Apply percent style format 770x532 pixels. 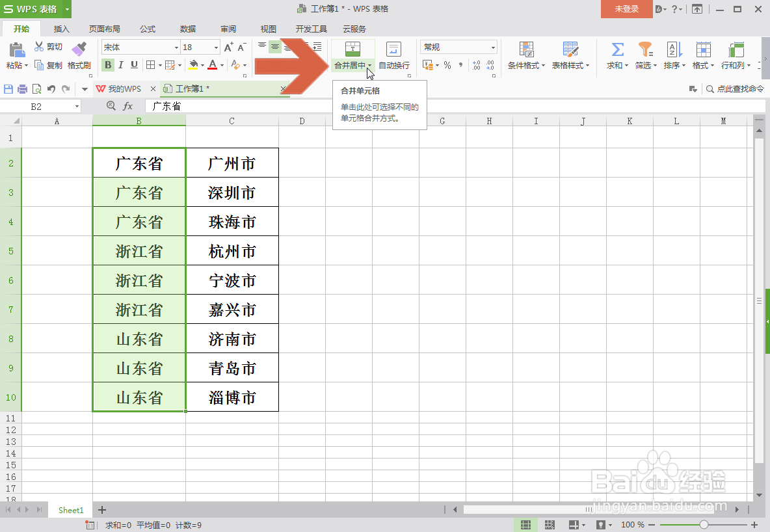click(447, 65)
